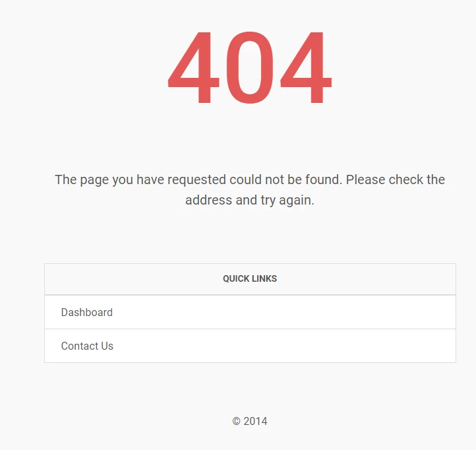
Task: Click the last digit 4 of 404
Action: [306, 67]
